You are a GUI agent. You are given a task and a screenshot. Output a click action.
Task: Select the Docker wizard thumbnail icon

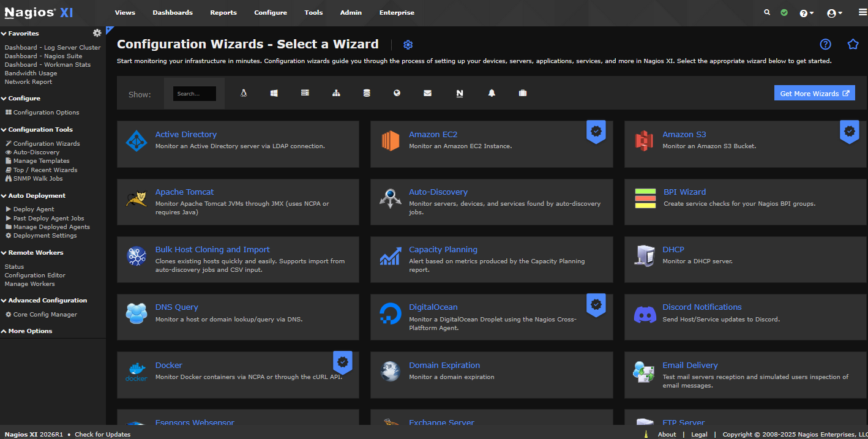(136, 370)
